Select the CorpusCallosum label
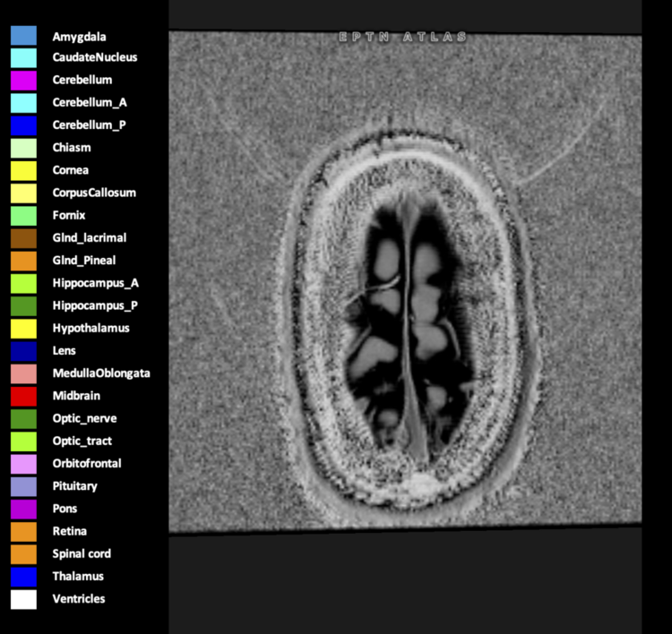This screenshot has width=672, height=634. coord(94,193)
